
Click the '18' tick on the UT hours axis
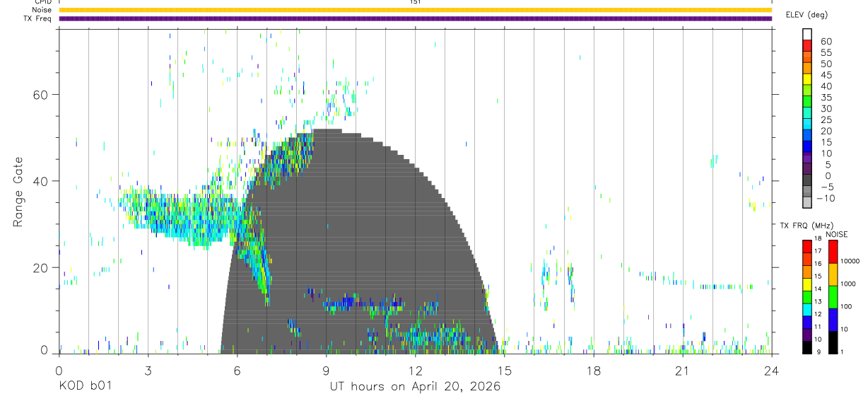pyautogui.click(x=593, y=370)
